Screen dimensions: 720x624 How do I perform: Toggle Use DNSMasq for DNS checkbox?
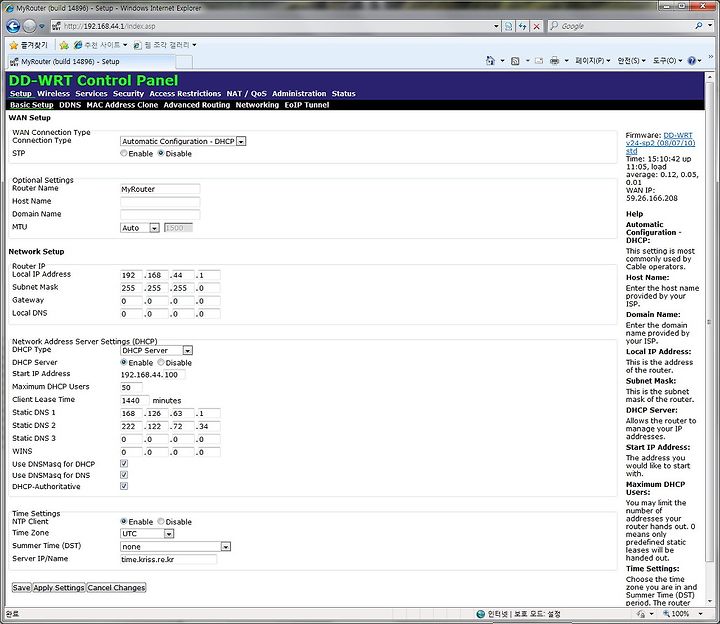point(124,475)
